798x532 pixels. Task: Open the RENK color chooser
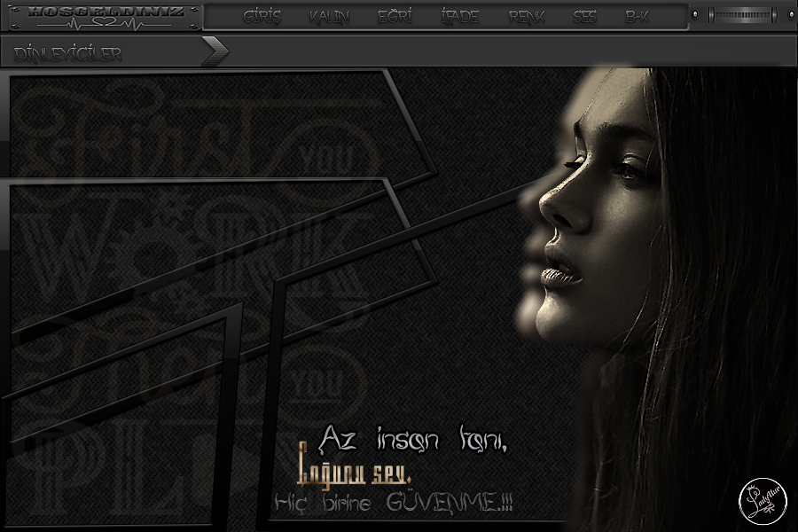[x=527, y=17]
